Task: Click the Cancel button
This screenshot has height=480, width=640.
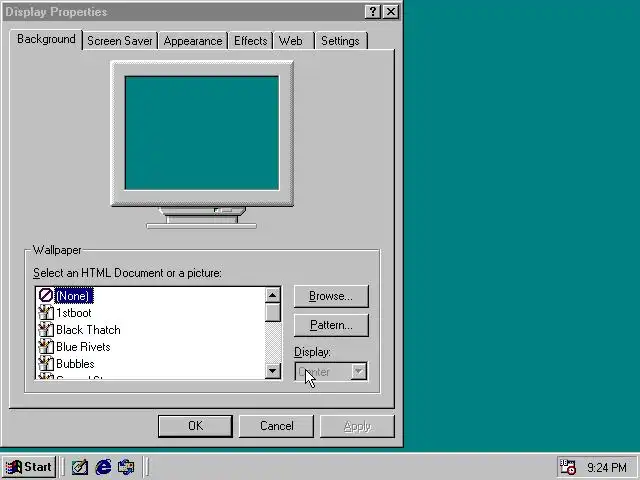Action: coord(276,426)
